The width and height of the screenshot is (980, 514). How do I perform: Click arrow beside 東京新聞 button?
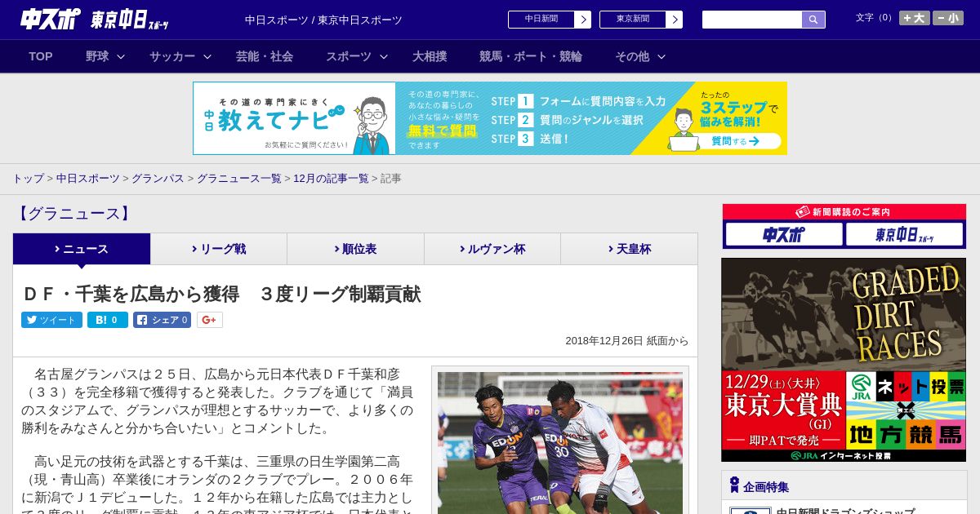coord(675,20)
